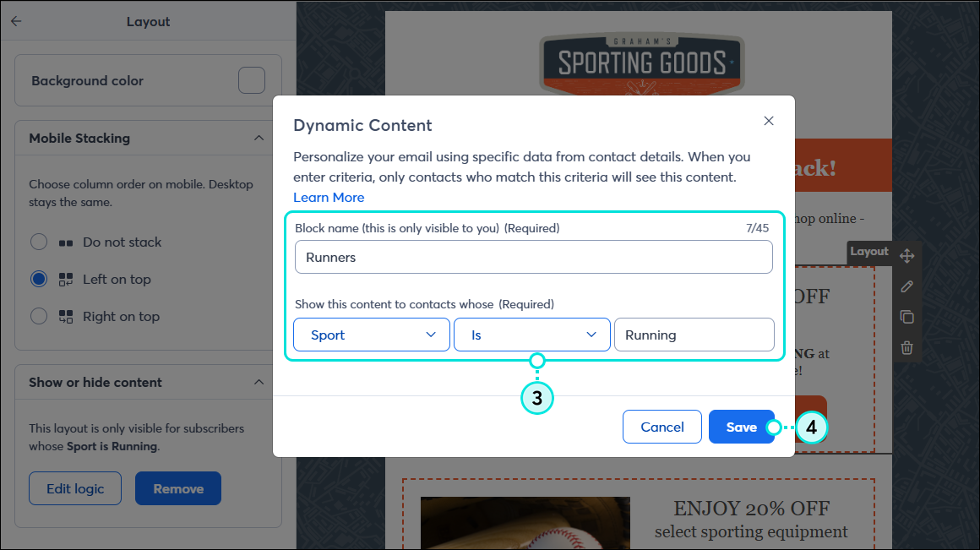Screen dimensions: 980x550
Task: Select the Right on top radio button
Action: [38, 316]
